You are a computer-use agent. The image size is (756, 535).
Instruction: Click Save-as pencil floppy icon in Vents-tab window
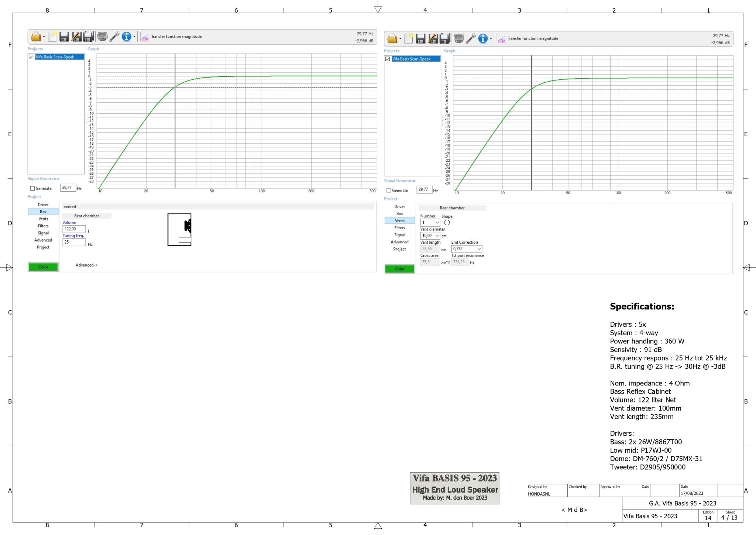click(x=433, y=38)
